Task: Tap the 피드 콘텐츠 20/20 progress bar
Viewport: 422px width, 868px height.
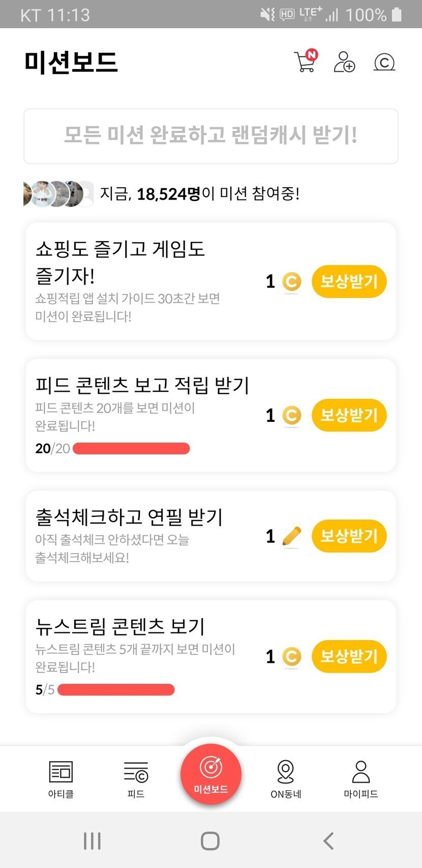Action: [x=131, y=448]
